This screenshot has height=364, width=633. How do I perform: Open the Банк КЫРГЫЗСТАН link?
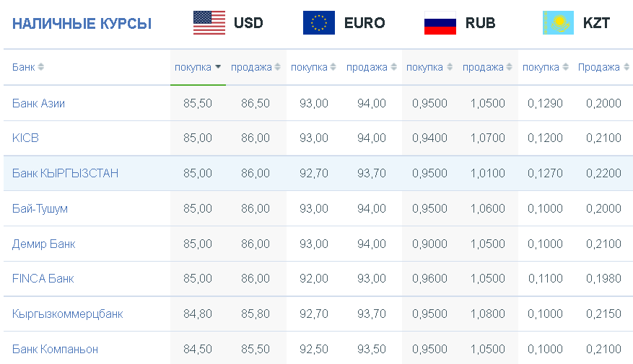click(65, 173)
